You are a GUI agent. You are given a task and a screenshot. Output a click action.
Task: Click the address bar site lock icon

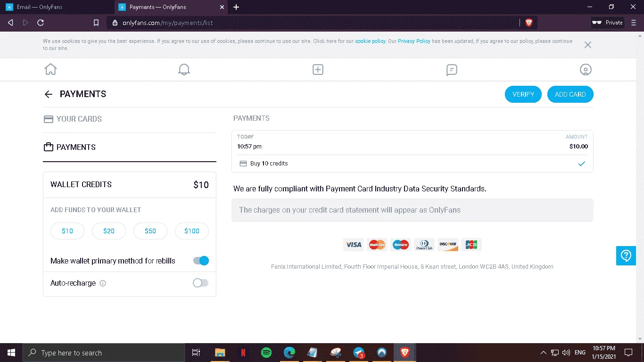pyautogui.click(x=115, y=23)
